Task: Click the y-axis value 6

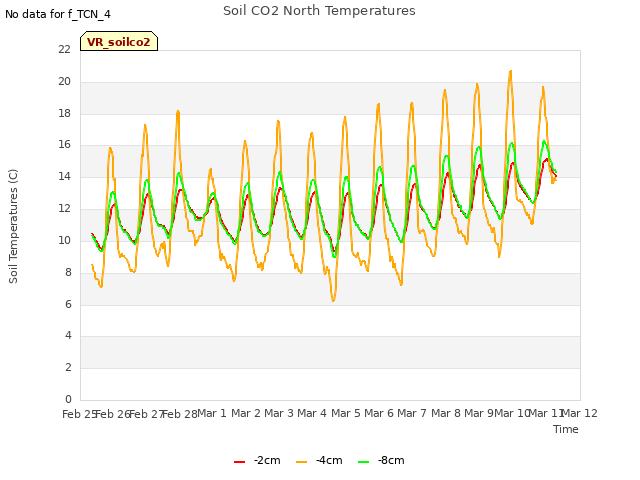Action: pos(68,304)
